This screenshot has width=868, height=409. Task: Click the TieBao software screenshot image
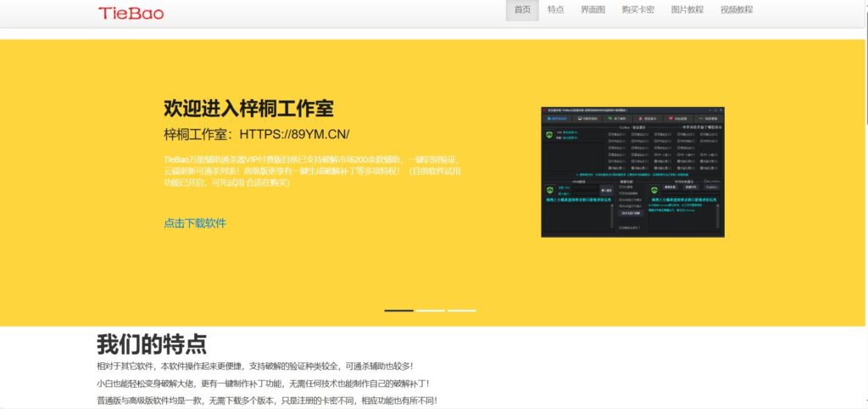pyautogui.click(x=632, y=172)
